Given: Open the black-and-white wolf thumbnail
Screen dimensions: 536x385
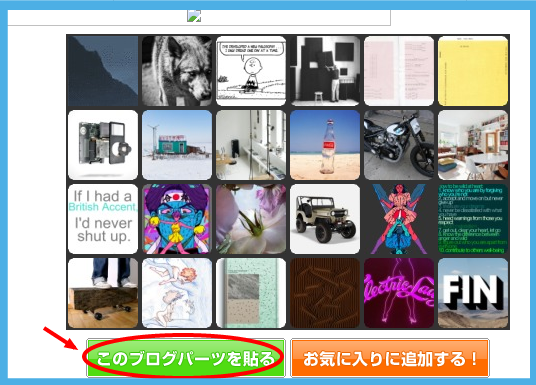Looking at the screenshot, I should [177, 71].
